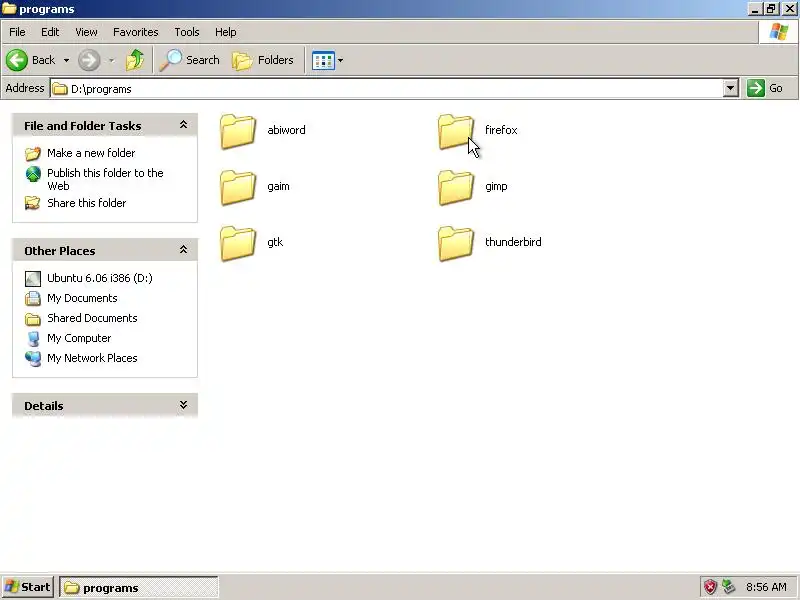Viewport: 800px width, 600px height.
Task: Click the programs folder icon in title bar
Action: (x=9, y=9)
